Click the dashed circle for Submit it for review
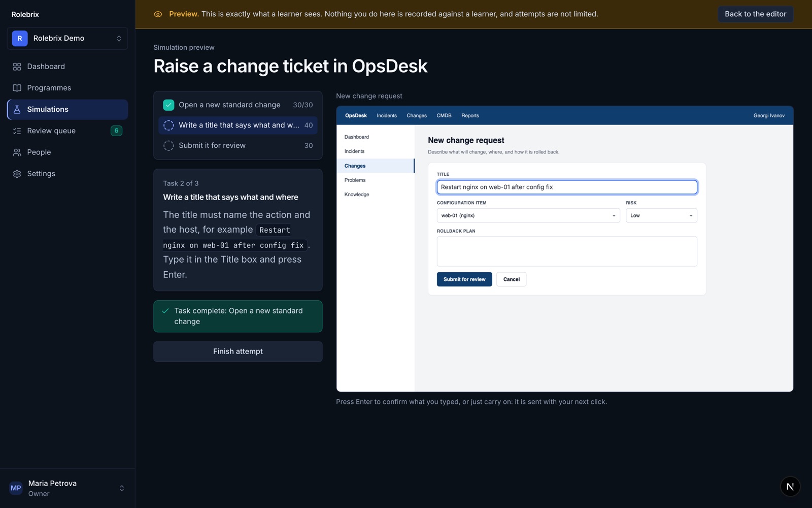The width and height of the screenshot is (812, 508). [168, 145]
